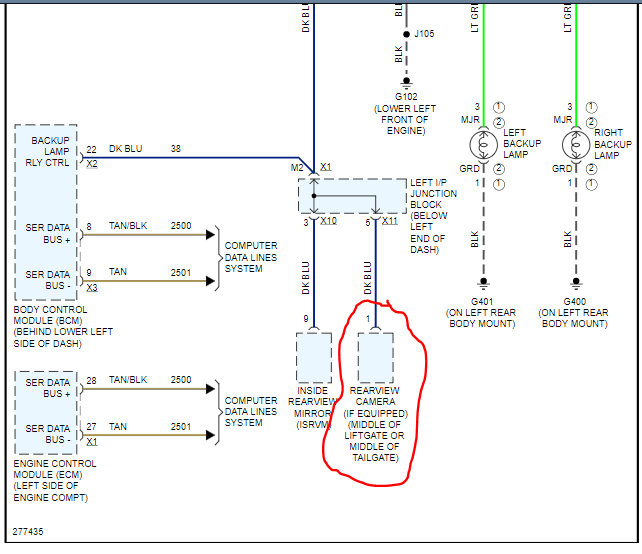Viewport: 642px width, 554px height.
Task: Click "COMPUTER DATA LINES SYSTEM" beside BCM
Action: pos(251,257)
